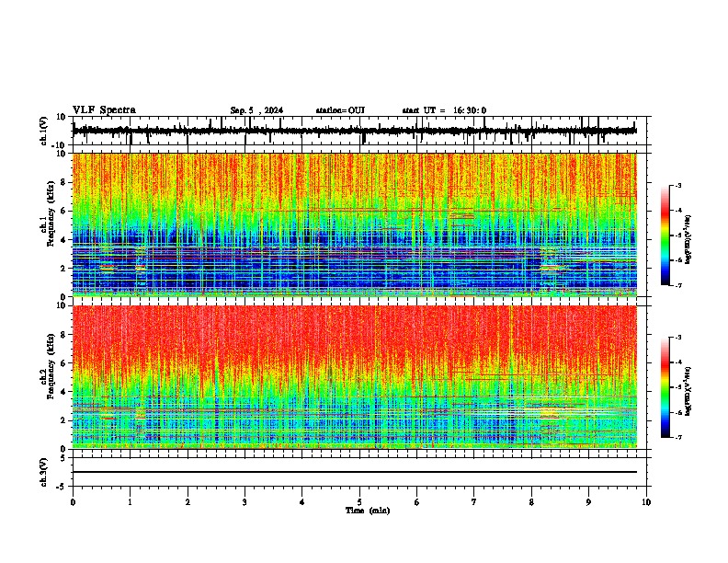This screenshot has width=728, height=563.
Task: Click tick label "6" on the Time axis
Action: 416,502
